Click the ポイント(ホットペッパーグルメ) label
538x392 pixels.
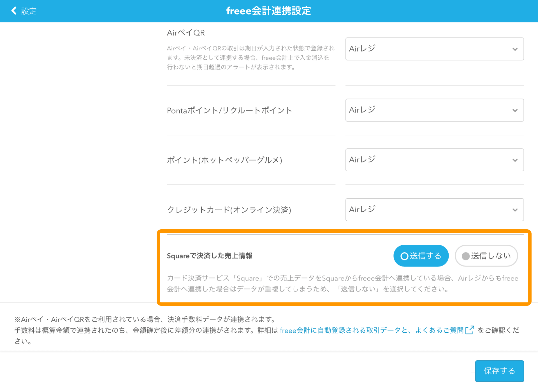click(224, 160)
